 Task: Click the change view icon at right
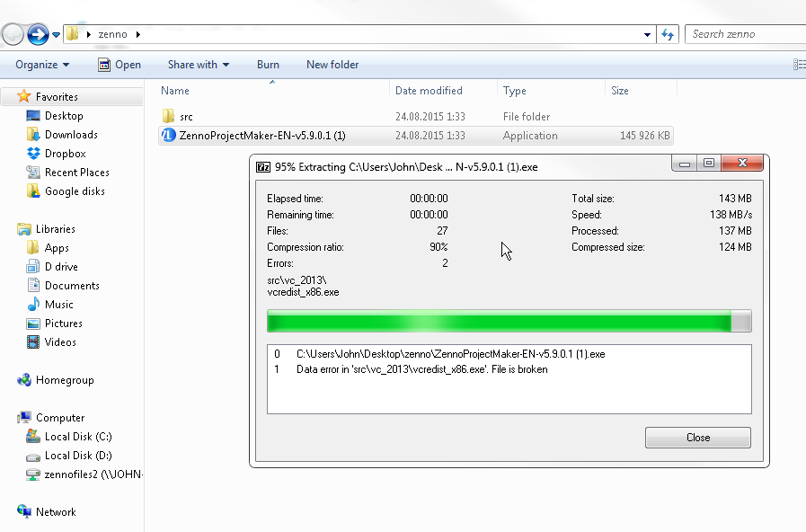tap(800, 65)
